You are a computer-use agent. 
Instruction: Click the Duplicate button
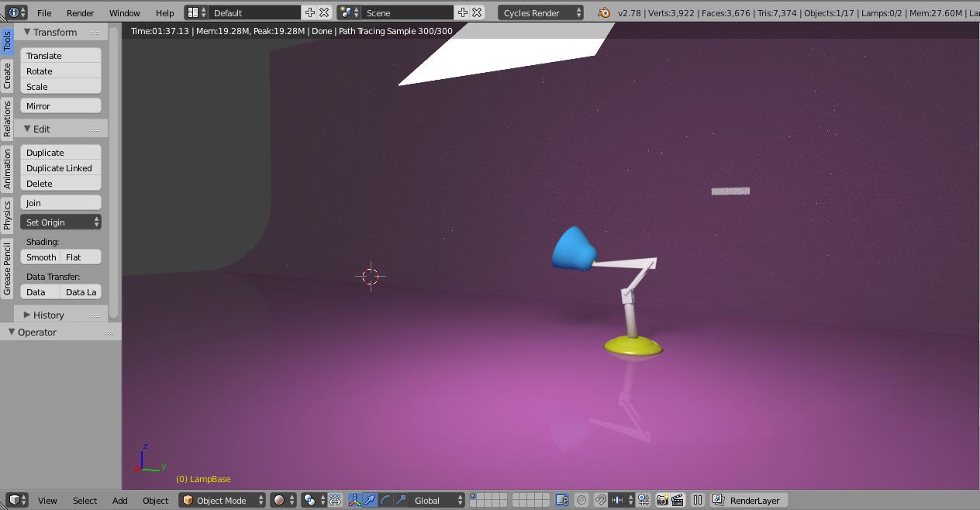60,153
